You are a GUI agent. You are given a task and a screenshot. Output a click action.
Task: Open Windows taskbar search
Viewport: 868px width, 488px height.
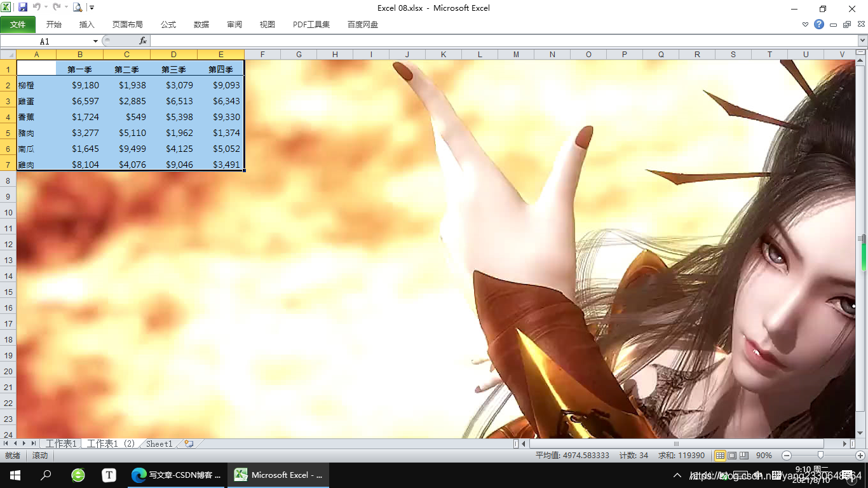[x=46, y=475]
